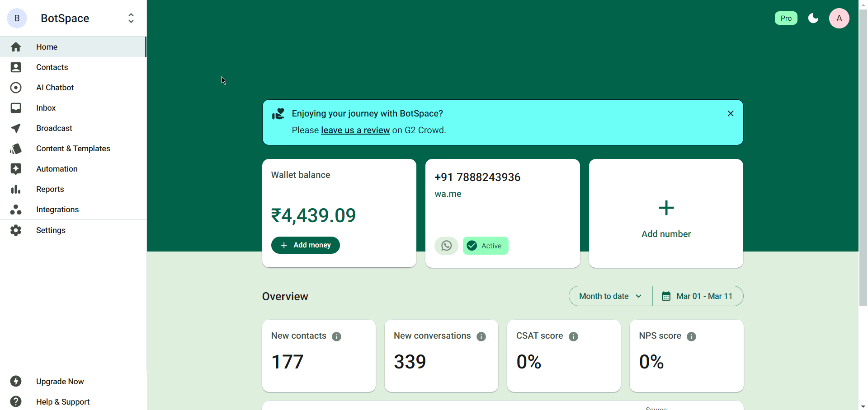The height and width of the screenshot is (410, 868).
Task: Click the New conversations info icon
Action: coord(481,336)
